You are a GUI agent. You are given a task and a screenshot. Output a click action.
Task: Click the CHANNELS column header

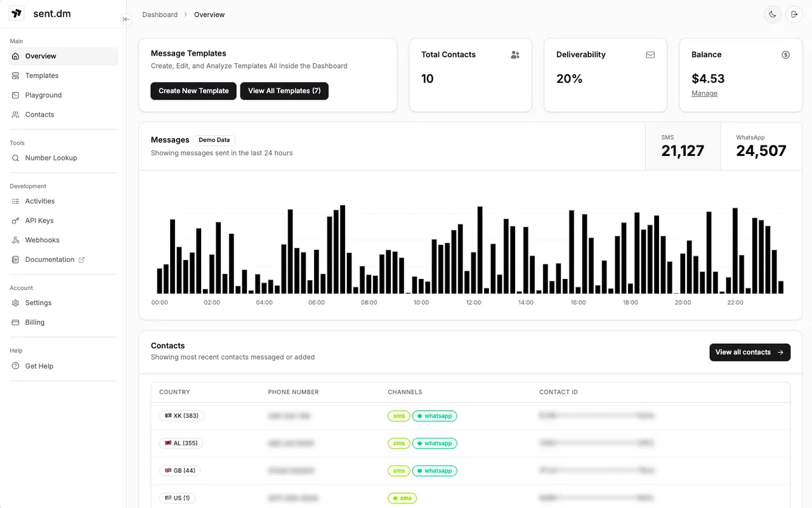tap(405, 392)
